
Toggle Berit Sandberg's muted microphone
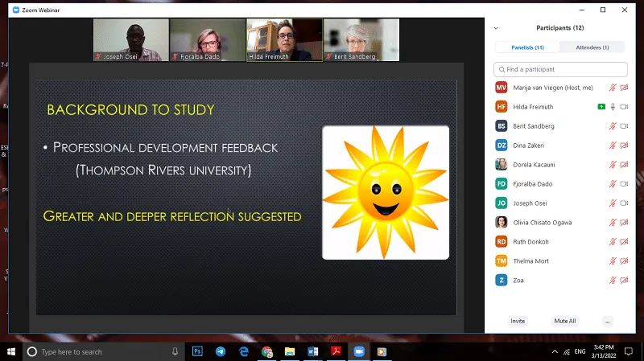click(613, 126)
